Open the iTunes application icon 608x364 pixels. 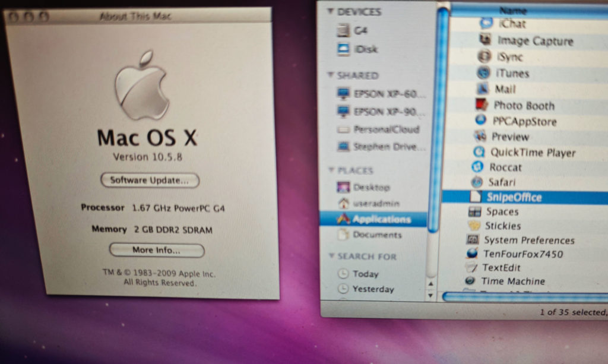coord(484,73)
